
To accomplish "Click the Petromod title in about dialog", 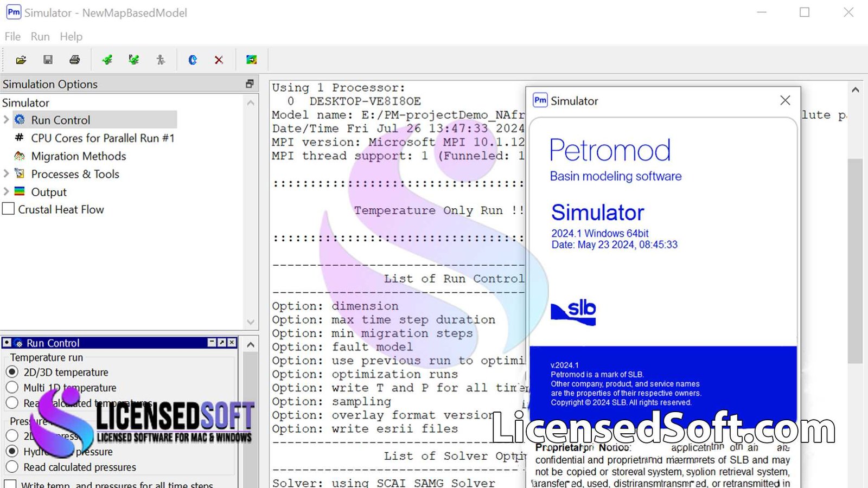I will click(610, 150).
